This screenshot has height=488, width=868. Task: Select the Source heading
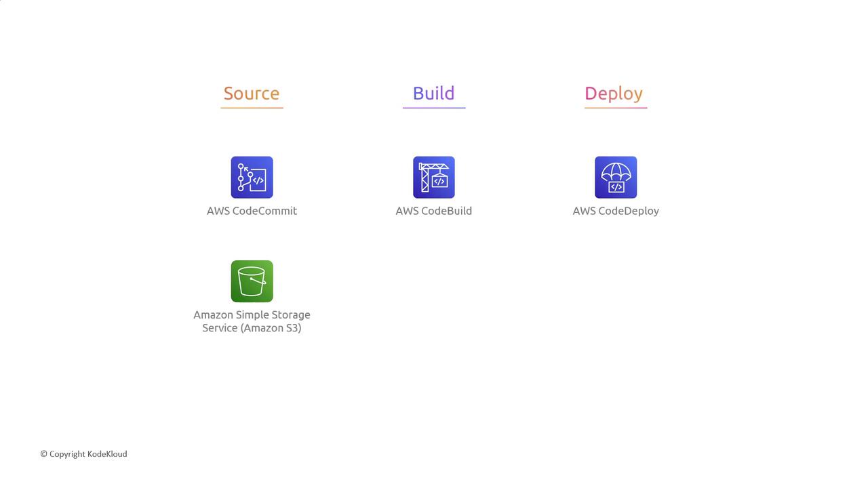pyautogui.click(x=252, y=94)
